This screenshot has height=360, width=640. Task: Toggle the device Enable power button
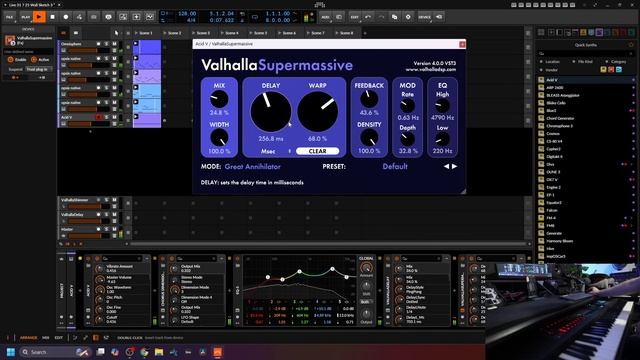click(11, 60)
